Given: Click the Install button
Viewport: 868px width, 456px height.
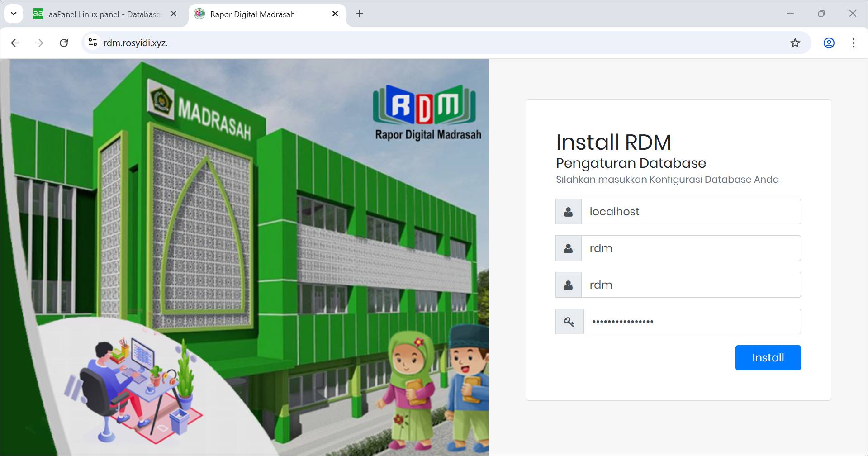Looking at the screenshot, I should 768,358.
